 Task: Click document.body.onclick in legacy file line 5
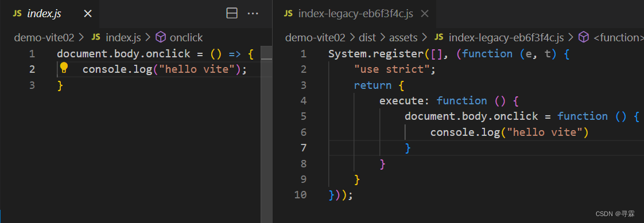click(471, 116)
